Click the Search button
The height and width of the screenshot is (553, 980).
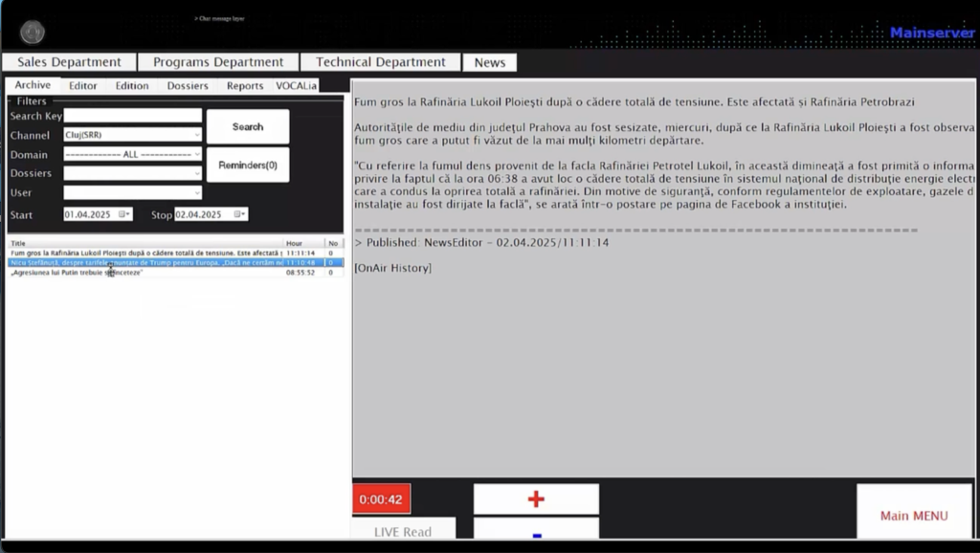(248, 126)
